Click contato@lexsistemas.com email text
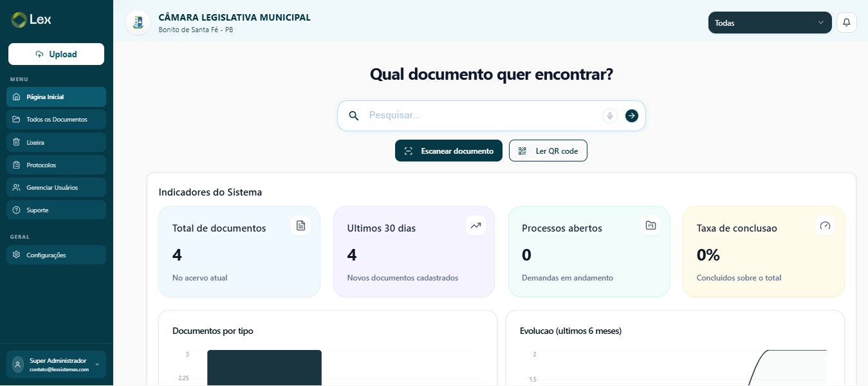Viewport: 868px width, 386px height. click(x=59, y=369)
